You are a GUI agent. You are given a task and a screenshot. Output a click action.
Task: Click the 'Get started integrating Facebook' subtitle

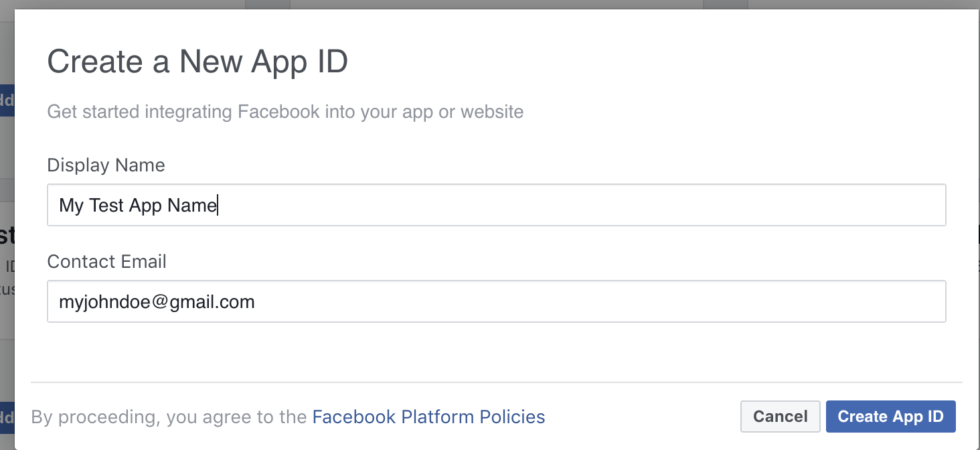pyautogui.click(x=285, y=111)
